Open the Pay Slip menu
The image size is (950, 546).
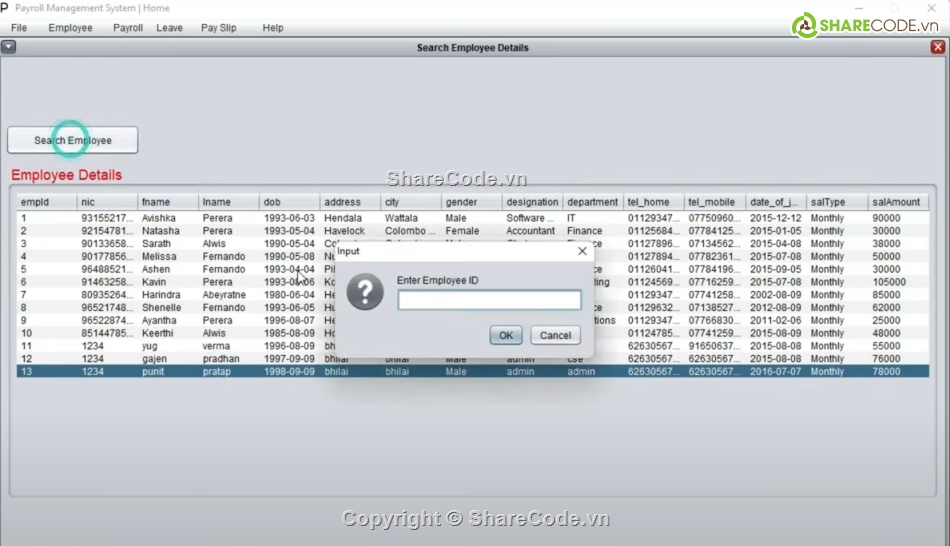coord(218,28)
